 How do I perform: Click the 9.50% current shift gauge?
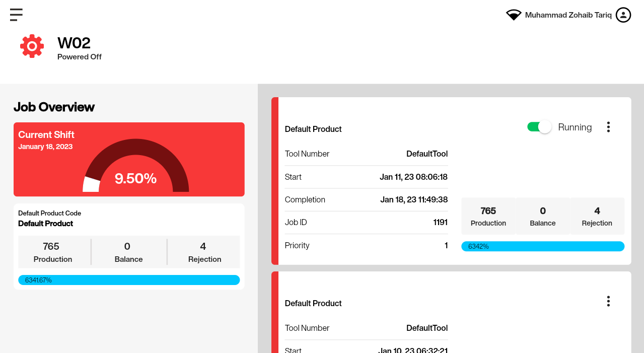pyautogui.click(x=136, y=166)
